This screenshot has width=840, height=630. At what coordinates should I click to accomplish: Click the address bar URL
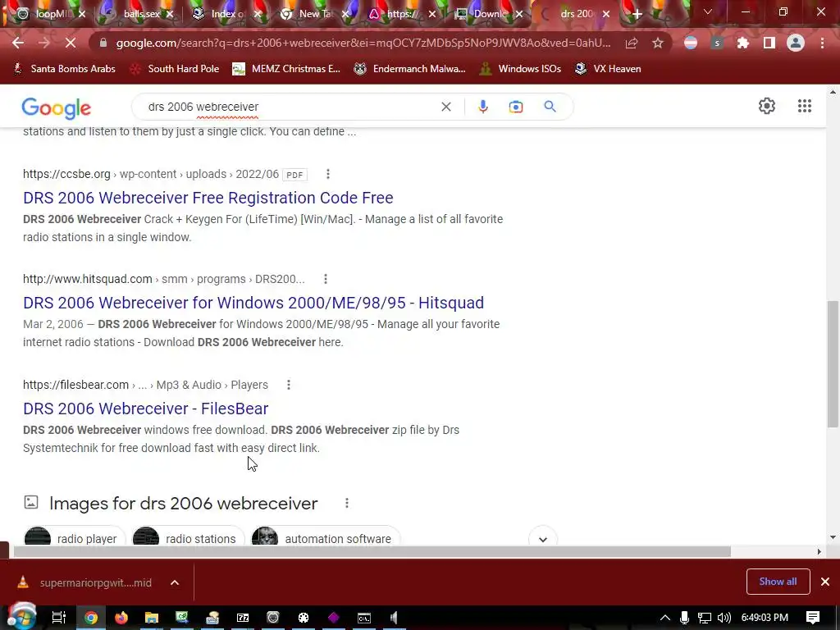point(363,43)
